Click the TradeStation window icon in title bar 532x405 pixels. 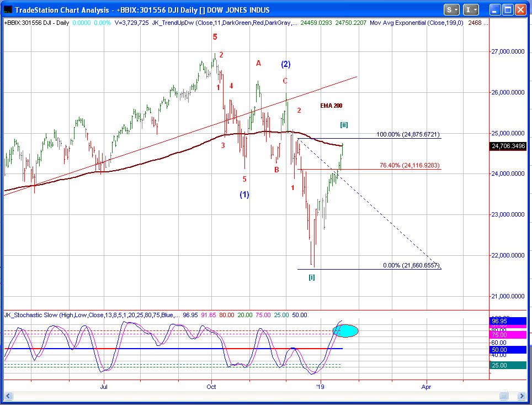8,9
